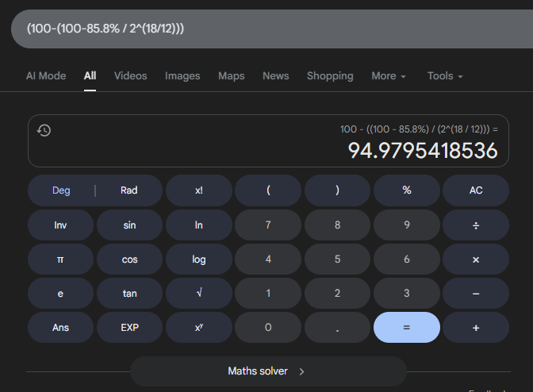533x392 pixels.
Task: Click digit 5 on the keypad
Action: click(337, 259)
